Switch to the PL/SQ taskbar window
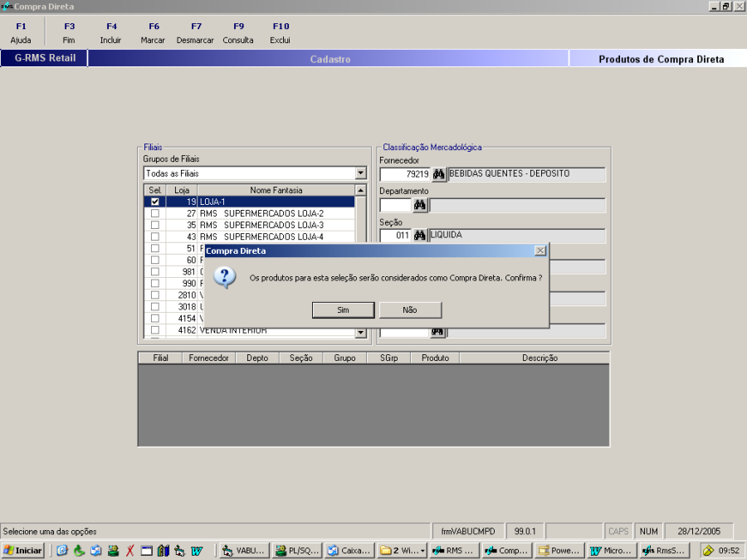This screenshot has height=560, width=747. (x=298, y=551)
